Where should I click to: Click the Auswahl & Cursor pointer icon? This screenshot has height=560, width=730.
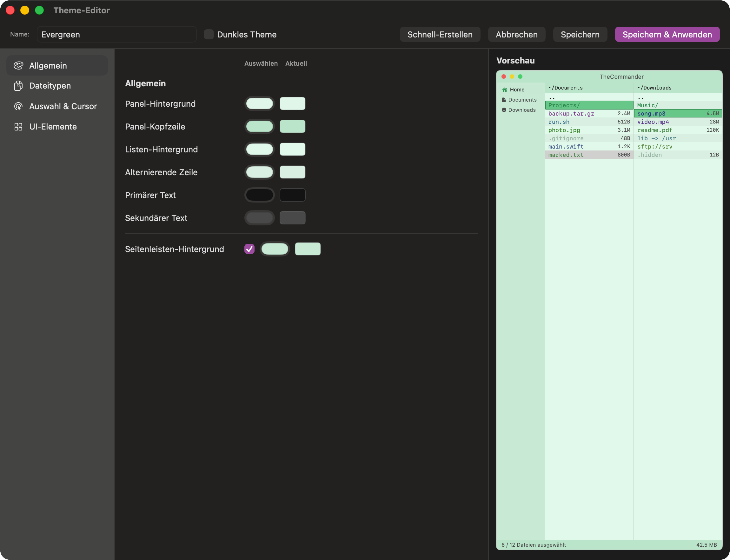click(19, 106)
